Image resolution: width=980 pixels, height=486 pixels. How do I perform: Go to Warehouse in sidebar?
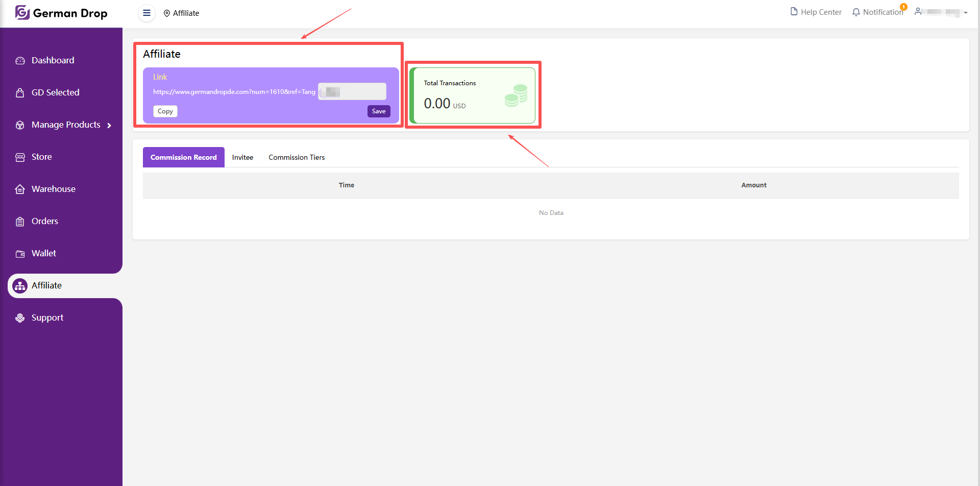(53, 189)
